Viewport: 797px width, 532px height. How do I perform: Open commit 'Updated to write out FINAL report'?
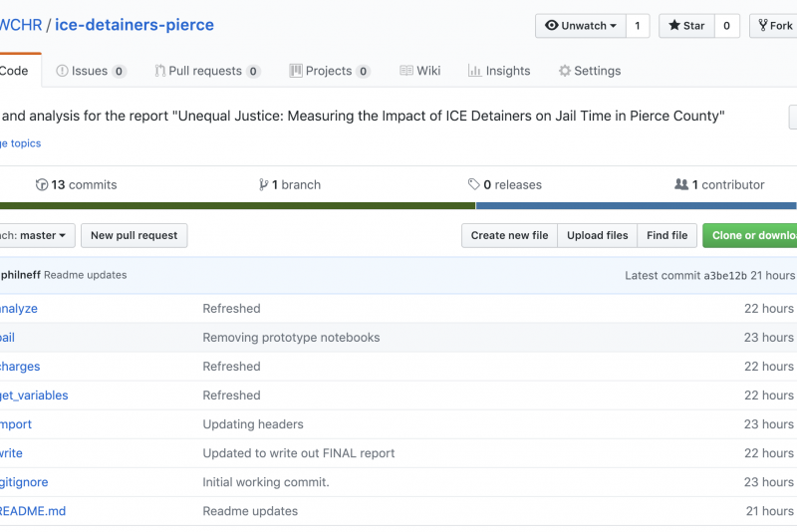click(299, 453)
